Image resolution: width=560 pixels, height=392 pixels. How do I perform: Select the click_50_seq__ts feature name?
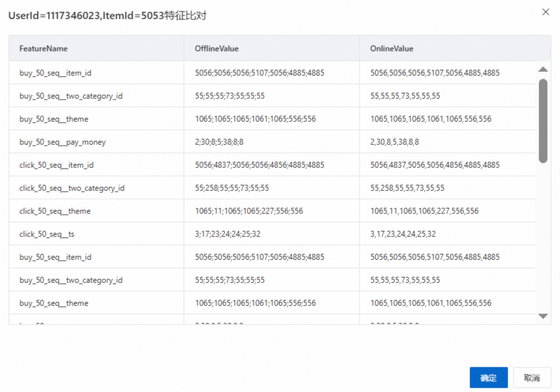tap(47, 234)
